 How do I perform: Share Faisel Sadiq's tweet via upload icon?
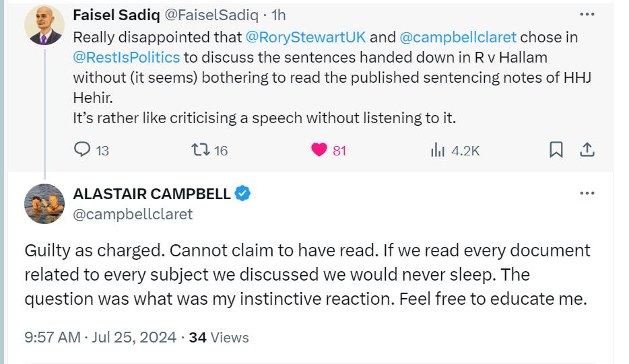pos(587,149)
